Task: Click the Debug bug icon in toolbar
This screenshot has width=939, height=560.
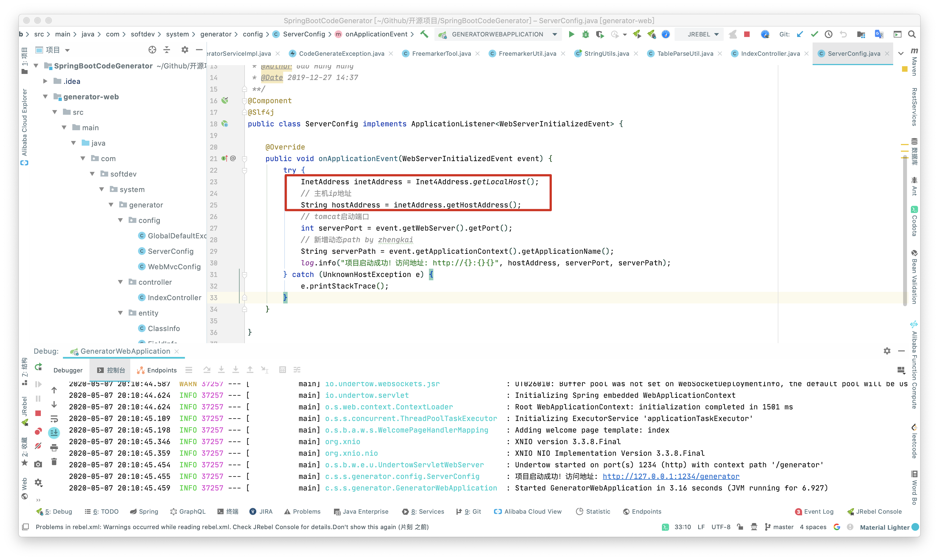Action: pyautogui.click(x=585, y=34)
